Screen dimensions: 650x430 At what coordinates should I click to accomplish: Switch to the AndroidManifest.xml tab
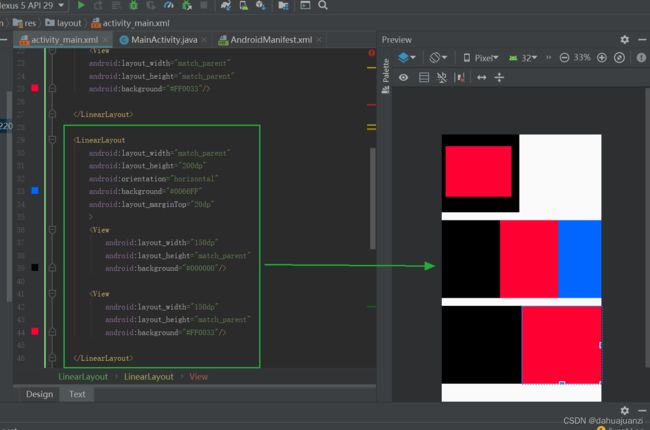270,40
